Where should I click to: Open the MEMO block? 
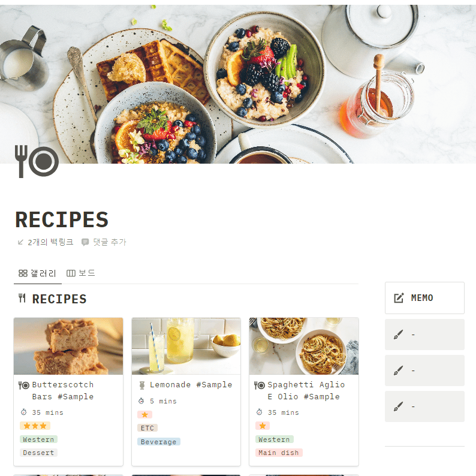(424, 298)
